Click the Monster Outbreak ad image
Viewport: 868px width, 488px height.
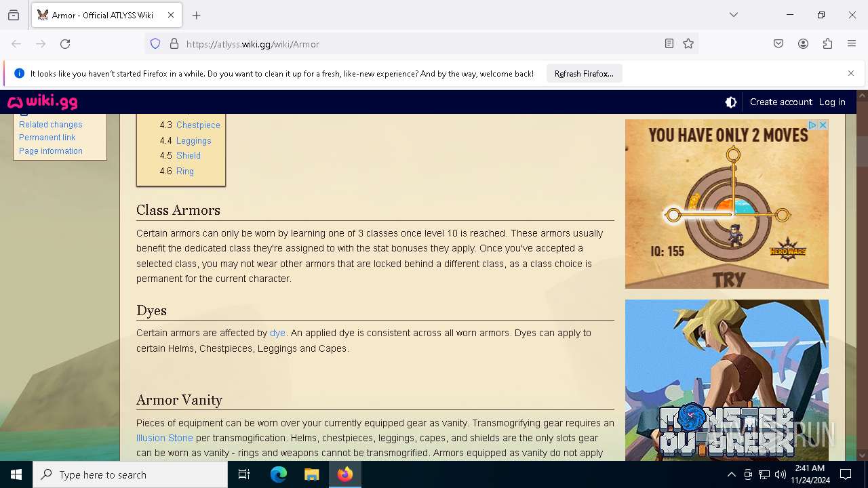tap(727, 380)
